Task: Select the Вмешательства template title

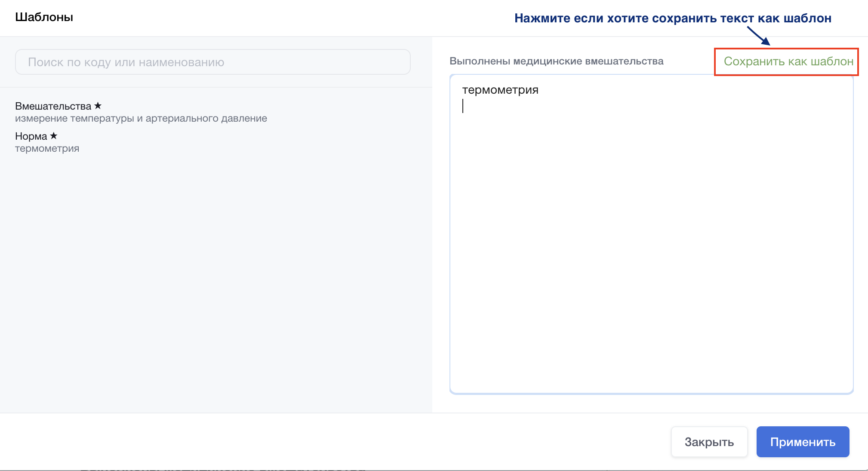Action: [x=53, y=106]
